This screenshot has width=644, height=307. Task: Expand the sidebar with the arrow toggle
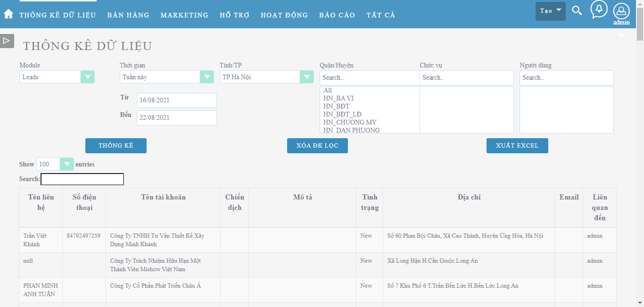(7, 41)
